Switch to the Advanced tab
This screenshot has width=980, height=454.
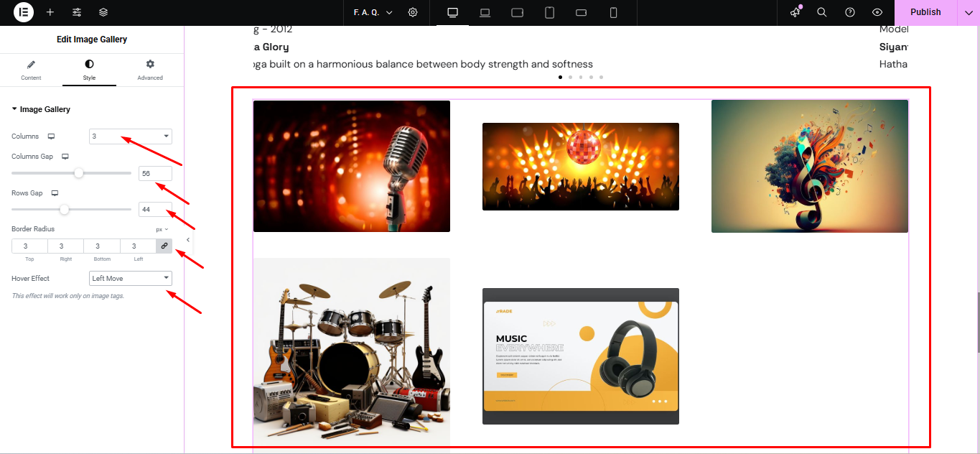[x=150, y=70]
